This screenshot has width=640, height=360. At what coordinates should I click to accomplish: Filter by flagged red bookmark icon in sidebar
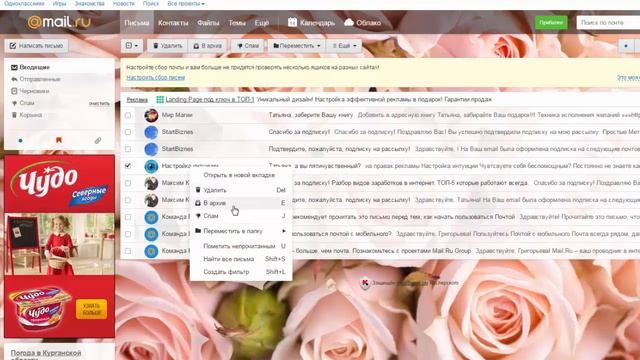(x=59, y=140)
